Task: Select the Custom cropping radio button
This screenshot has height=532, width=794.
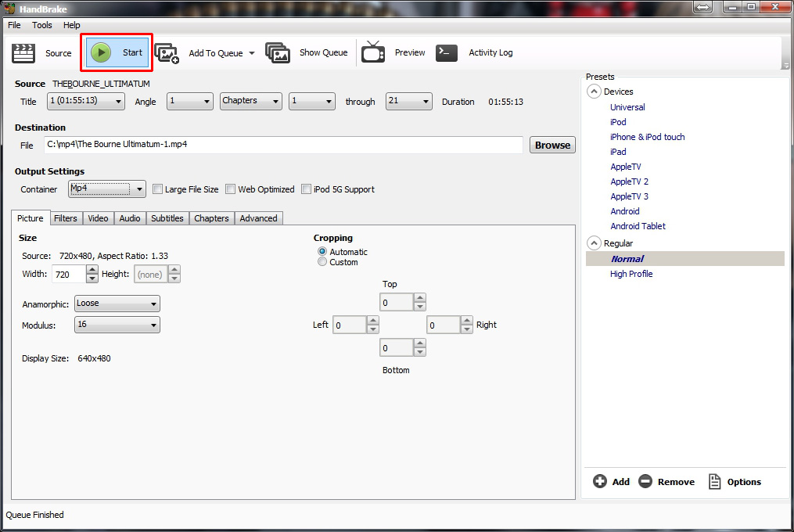Action: point(322,261)
